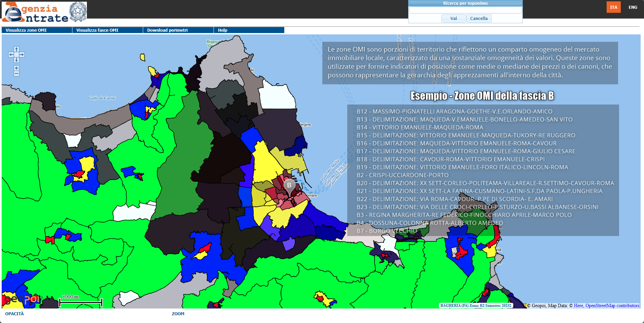Screen dimensions: 644x323
Task: Click B17 MAQUEDA-VITTORIO EMANUELE-ROMA-GIULIO CESARE entry
Action: pos(466,151)
